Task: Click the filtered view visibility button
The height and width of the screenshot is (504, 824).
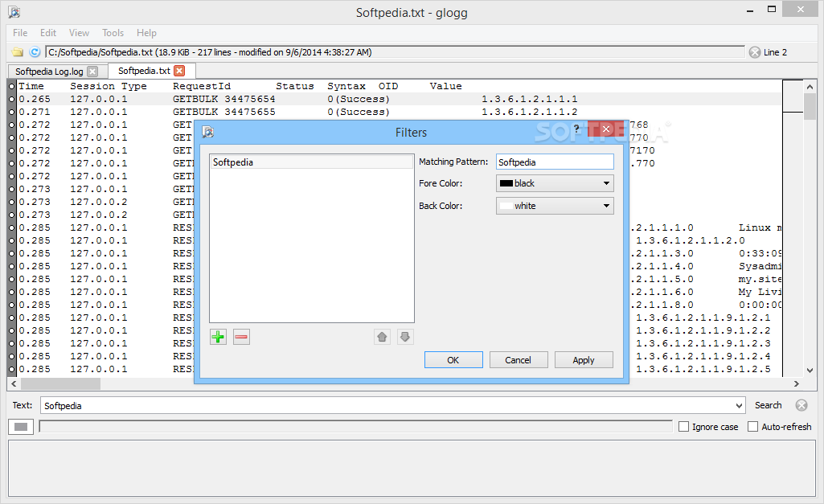Action: pos(21,427)
